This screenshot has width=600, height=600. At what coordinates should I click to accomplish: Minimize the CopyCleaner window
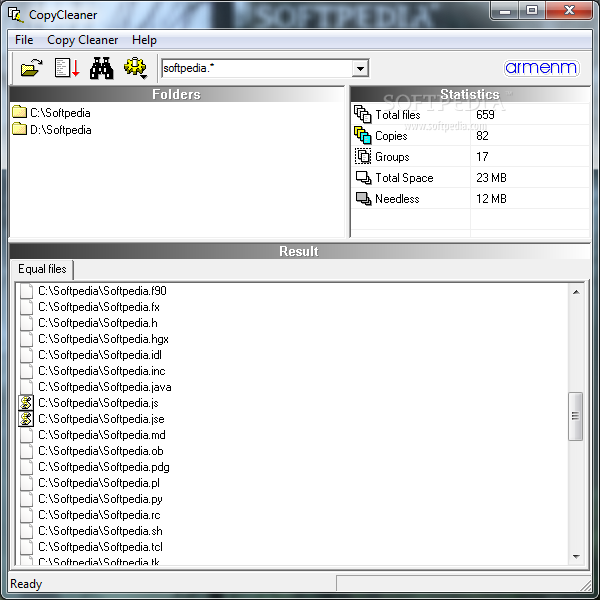(505, 10)
